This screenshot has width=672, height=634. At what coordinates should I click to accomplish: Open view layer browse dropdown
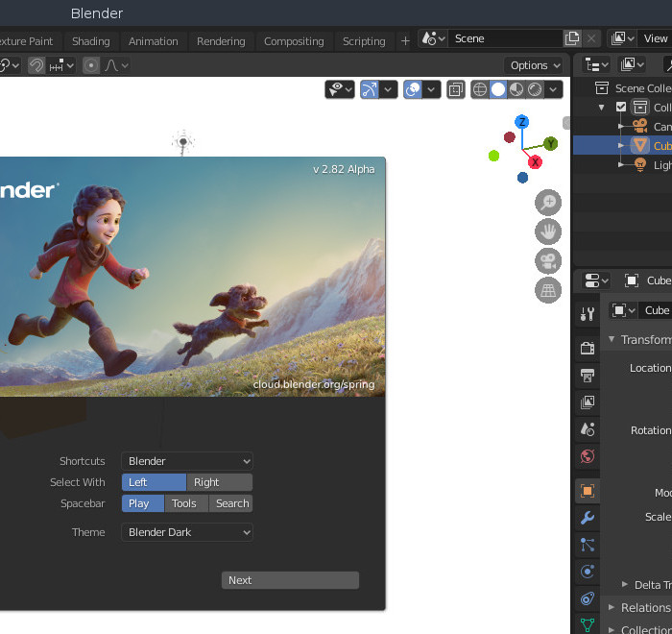click(623, 38)
